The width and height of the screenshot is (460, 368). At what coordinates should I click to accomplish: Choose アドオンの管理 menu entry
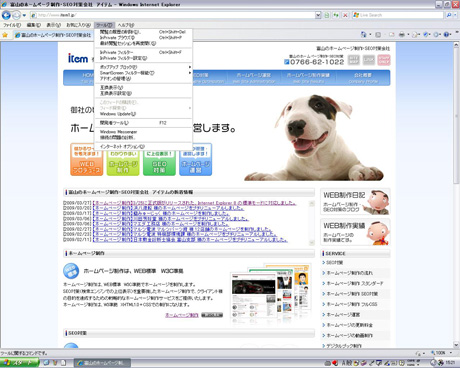pyautogui.click(x=143, y=79)
